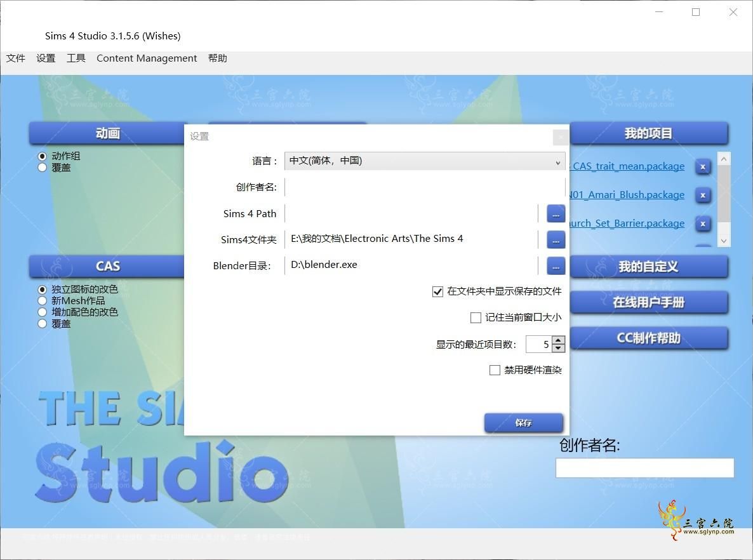Click the Blender目录 path field

click(411, 265)
